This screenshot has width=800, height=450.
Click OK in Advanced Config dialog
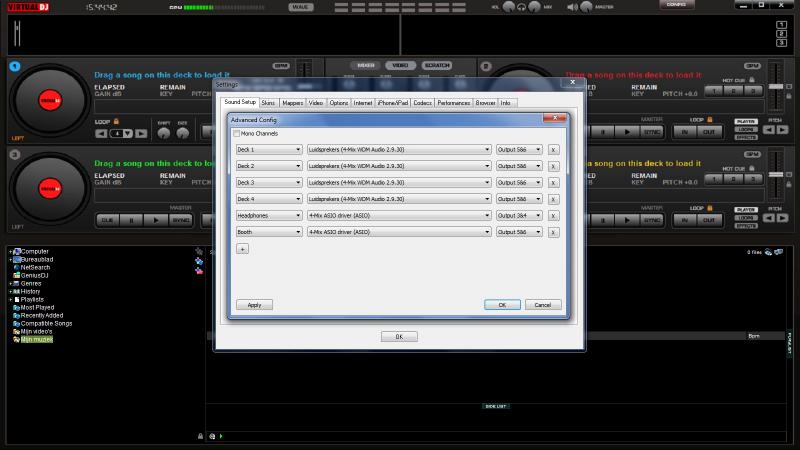[502, 305]
